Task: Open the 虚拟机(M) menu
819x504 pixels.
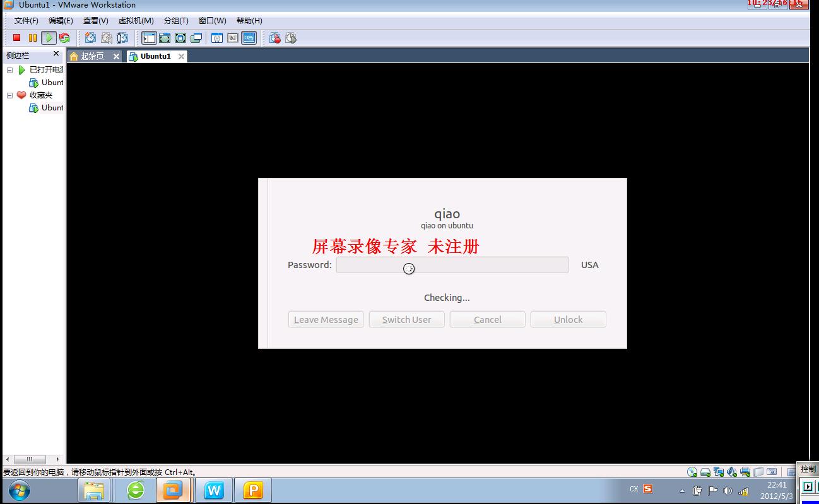Action: click(136, 21)
